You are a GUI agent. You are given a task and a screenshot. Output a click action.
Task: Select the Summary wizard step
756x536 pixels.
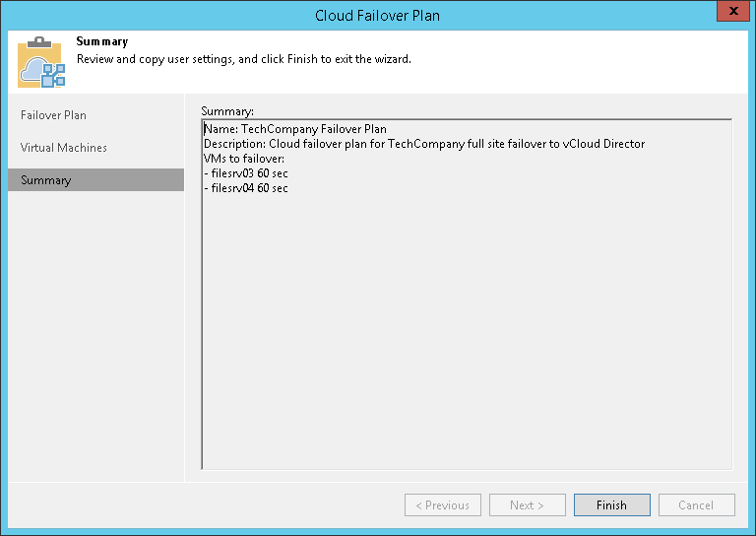click(x=95, y=180)
